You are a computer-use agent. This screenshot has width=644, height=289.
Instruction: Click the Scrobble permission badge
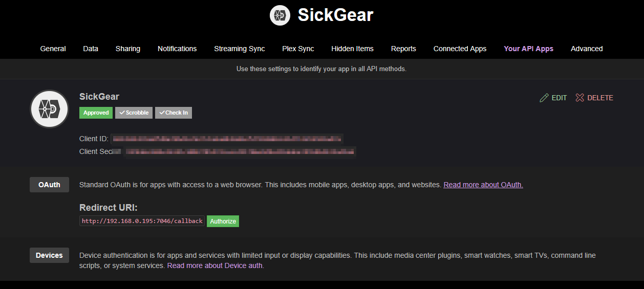pyautogui.click(x=134, y=113)
